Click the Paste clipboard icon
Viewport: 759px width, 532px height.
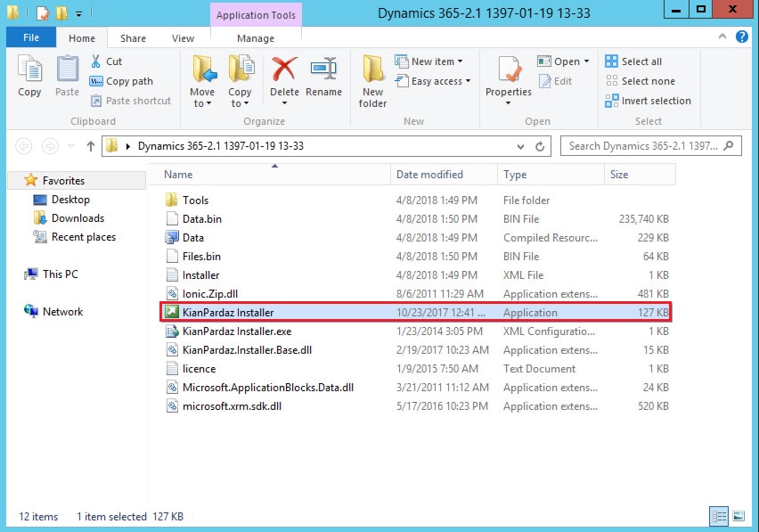(68, 76)
